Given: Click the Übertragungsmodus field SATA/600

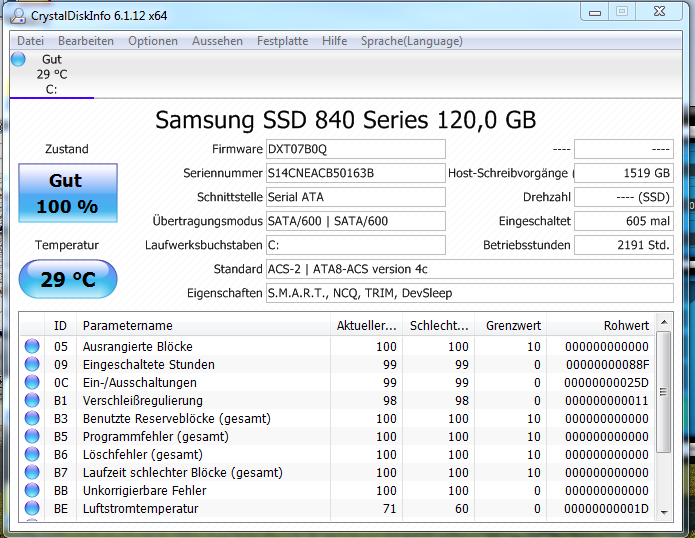Looking at the screenshot, I should (x=355, y=221).
